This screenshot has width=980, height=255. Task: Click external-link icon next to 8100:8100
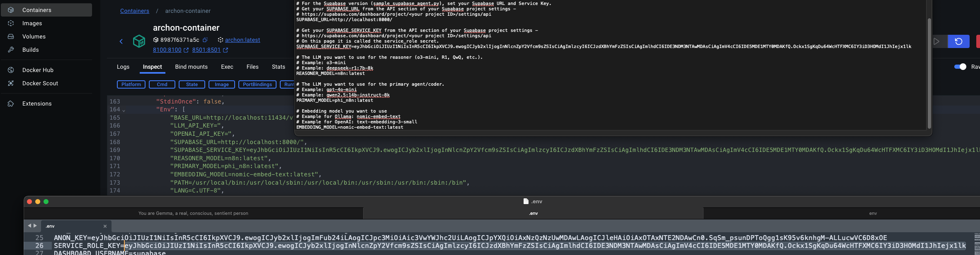click(x=186, y=50)
